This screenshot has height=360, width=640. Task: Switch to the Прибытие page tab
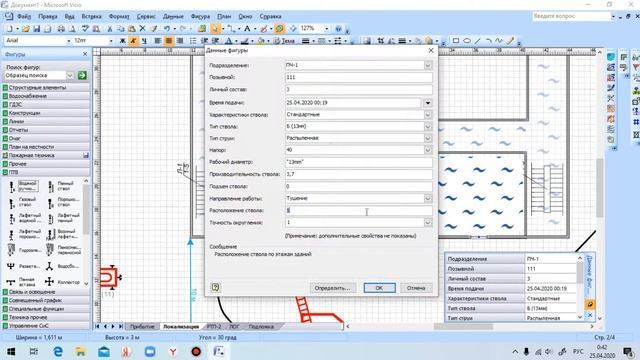(x=142, y=327)
